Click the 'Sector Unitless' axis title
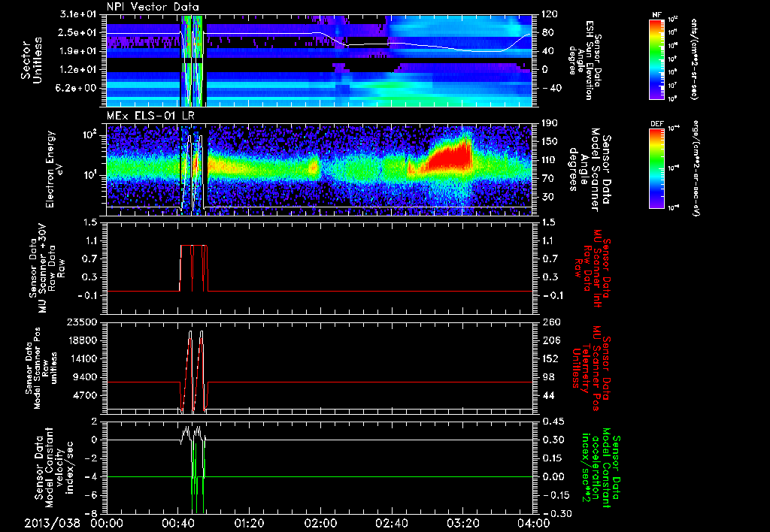 32,60
